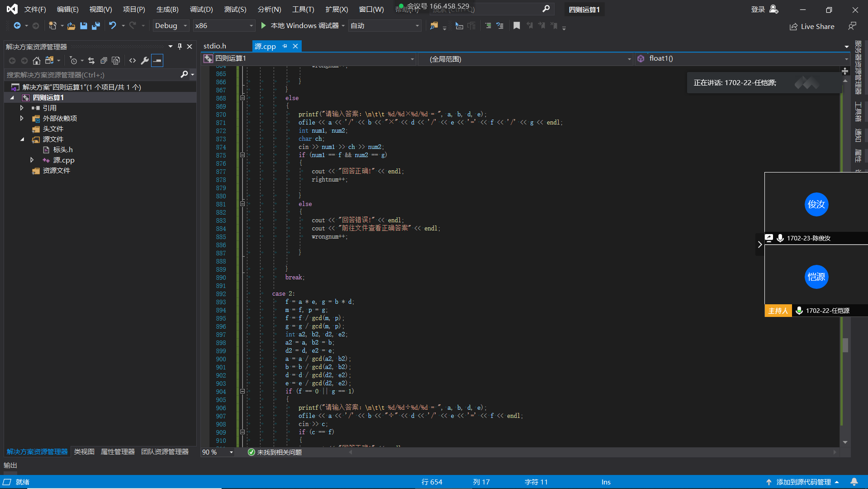Close the 源.cpp tab

coord(295,46)
